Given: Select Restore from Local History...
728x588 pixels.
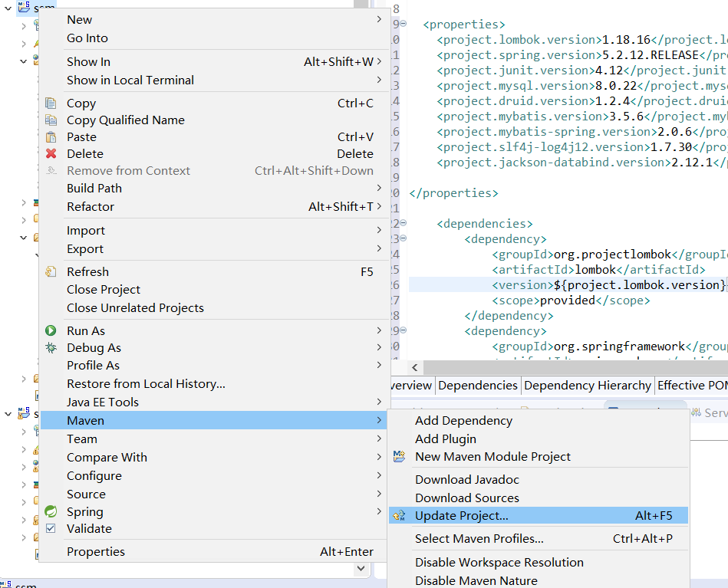Looking at the screenshot, I should 213,384.
